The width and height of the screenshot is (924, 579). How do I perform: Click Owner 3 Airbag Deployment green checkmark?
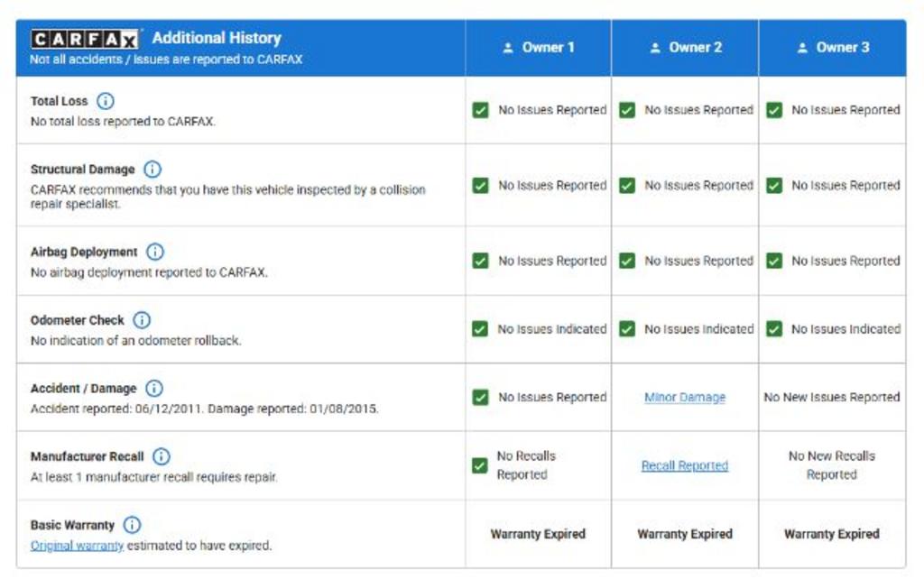point(774,261)
